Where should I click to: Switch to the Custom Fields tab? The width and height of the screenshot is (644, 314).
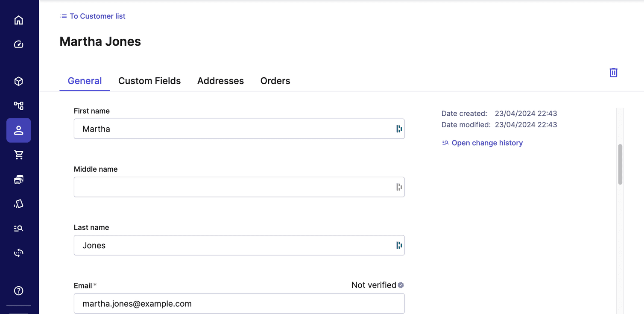click(149, 81)
